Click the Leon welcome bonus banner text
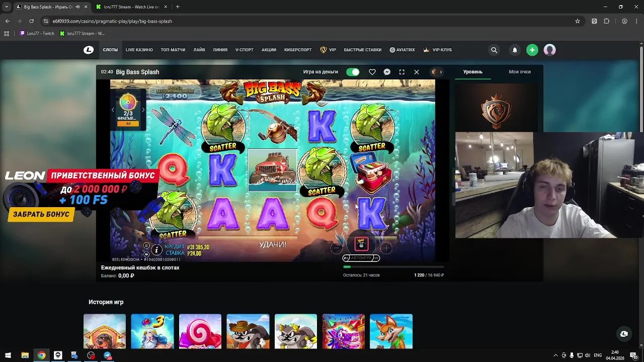Image resolution: width=644 pixels, height=362 pixels. 103,175
